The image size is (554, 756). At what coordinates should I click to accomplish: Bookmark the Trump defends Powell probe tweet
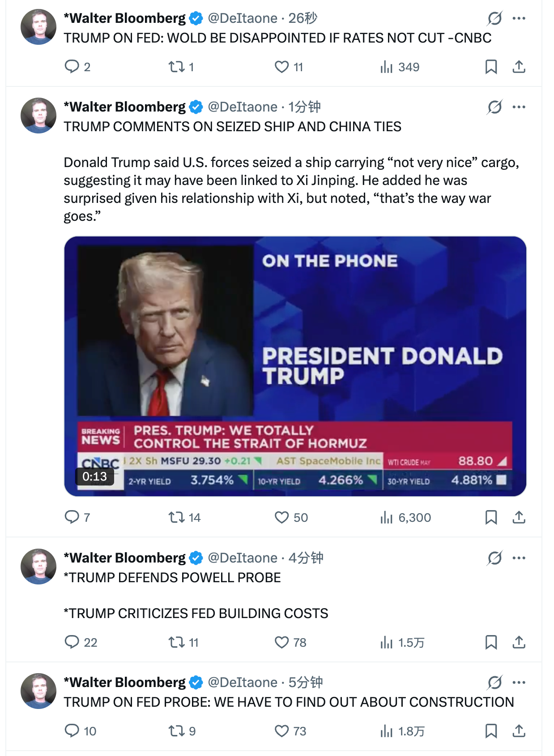point(491,642)
